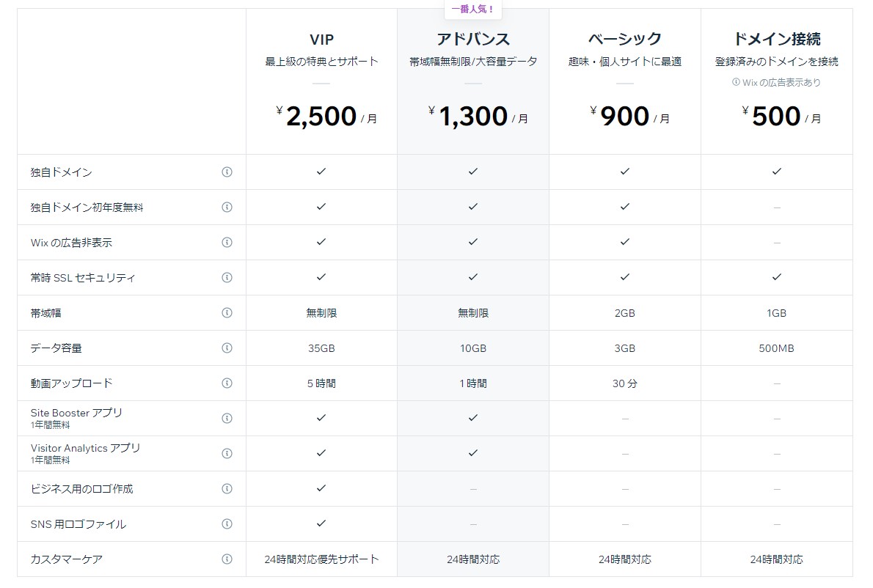873x588 pixels.
Task: Click the ¥2,500 VIP price
Action: [x=321, y=117]
